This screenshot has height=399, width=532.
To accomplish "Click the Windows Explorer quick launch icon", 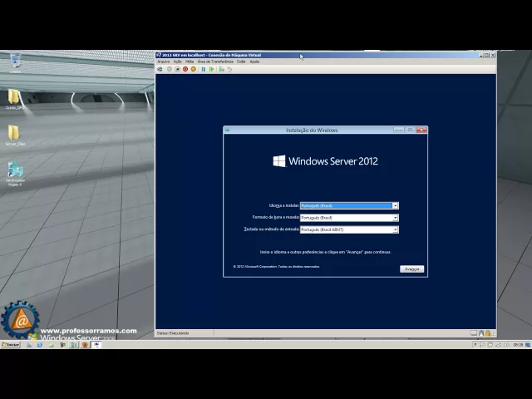I will pos(51,345).
